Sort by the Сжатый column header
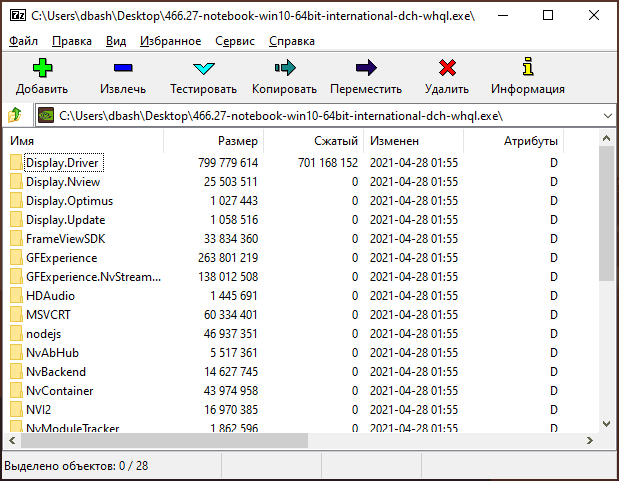The height and width of the screenshot is (481, 619). pyautogui.click(x=313, y=141)
